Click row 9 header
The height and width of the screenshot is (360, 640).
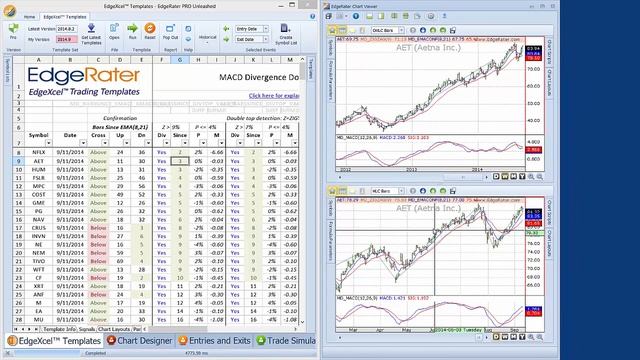(x=19, y=161)
